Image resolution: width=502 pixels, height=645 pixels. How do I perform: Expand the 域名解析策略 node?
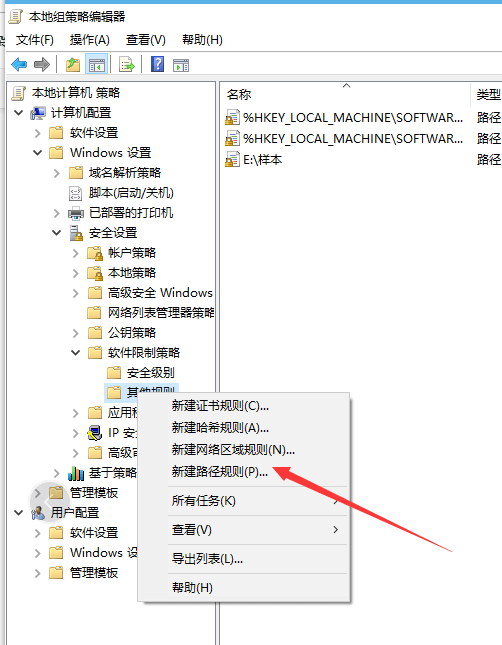click(57, 173)
